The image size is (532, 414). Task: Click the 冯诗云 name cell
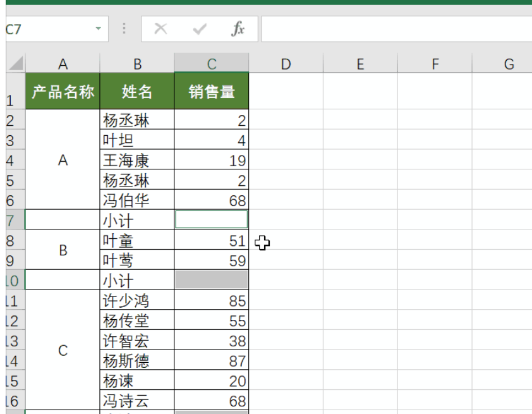tap(137, 400)
